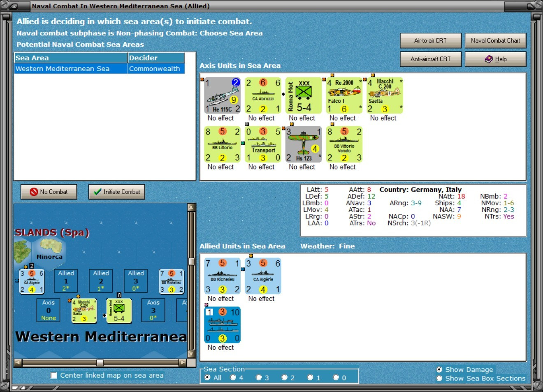Click the Axis 0 None sea box
543x392 pixels.
(x=48, y=310)
